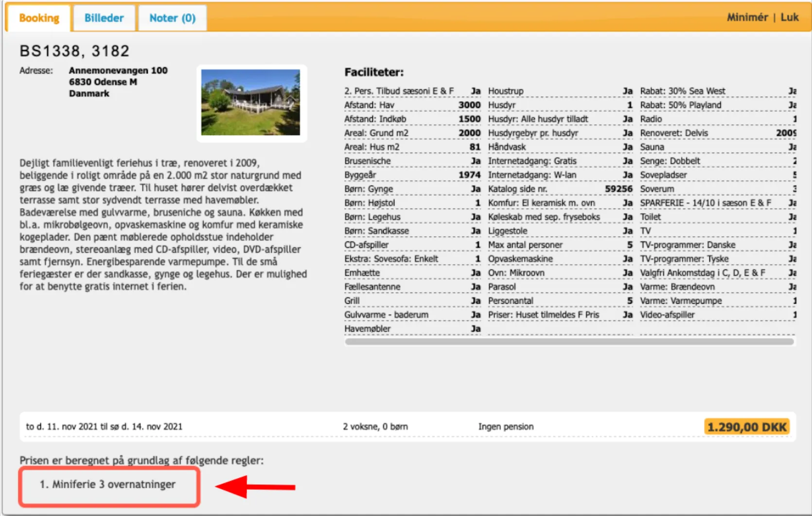Viewport: 812px width, 516px height.
Task: Click the Faciliteter heading
Action: [x=374, y=72]
